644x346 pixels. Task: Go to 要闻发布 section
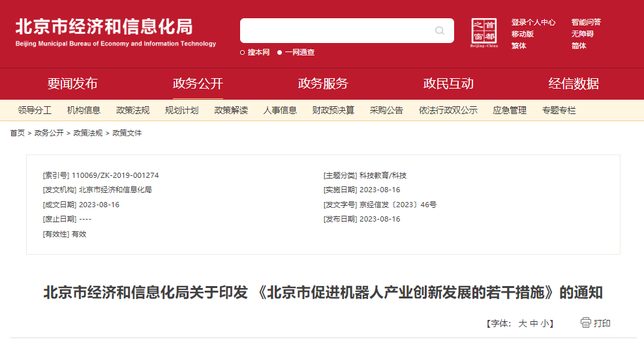[x=72, y=83]
